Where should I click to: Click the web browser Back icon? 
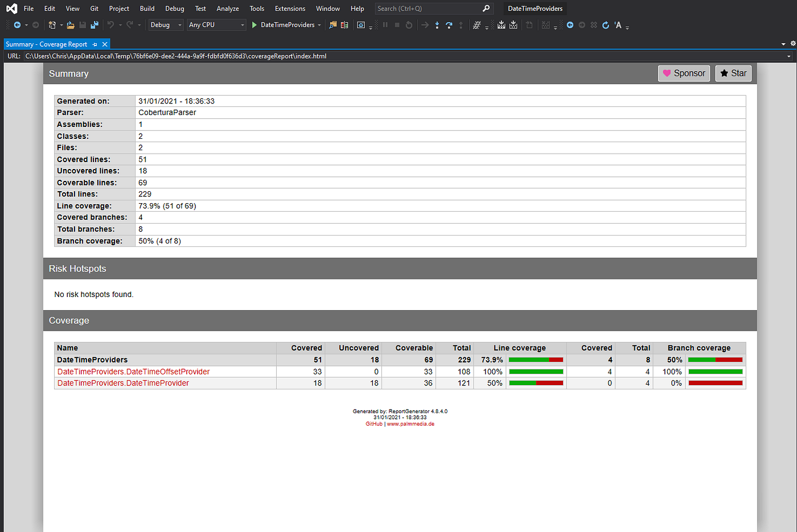click(570, 25)
